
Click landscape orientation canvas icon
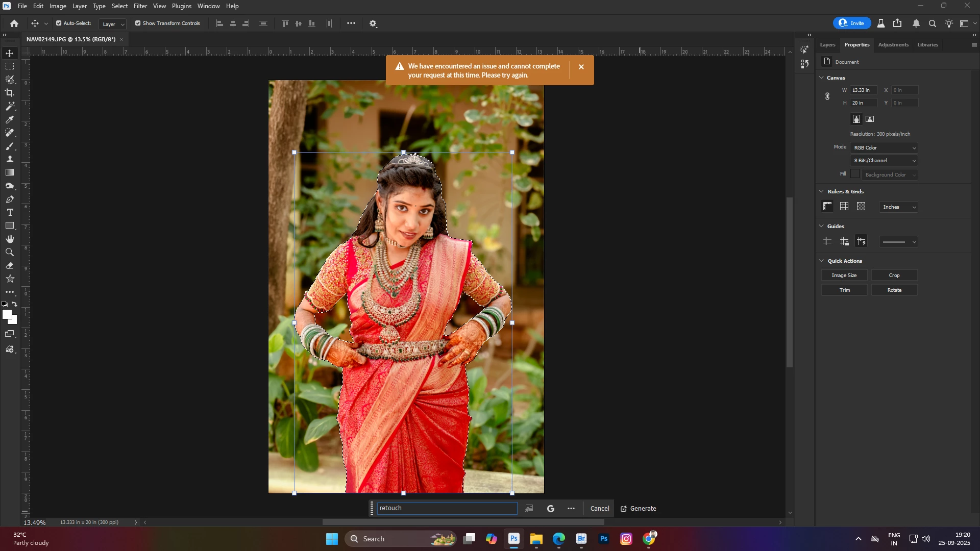click(870, 119)
